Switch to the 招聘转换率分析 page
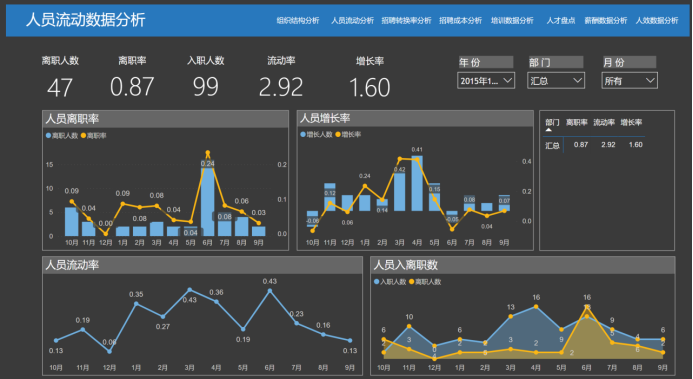The height and width of the screenshot is (379, 693). 406,20
